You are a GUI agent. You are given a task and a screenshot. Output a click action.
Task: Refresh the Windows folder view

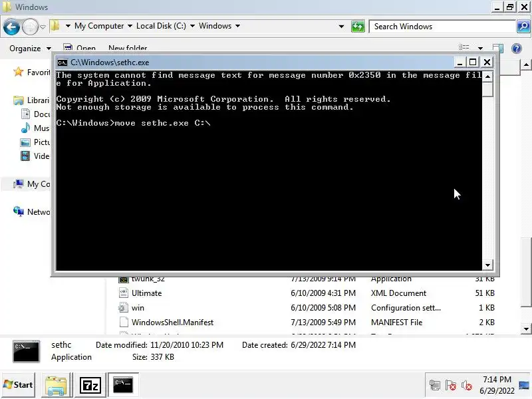358,27
